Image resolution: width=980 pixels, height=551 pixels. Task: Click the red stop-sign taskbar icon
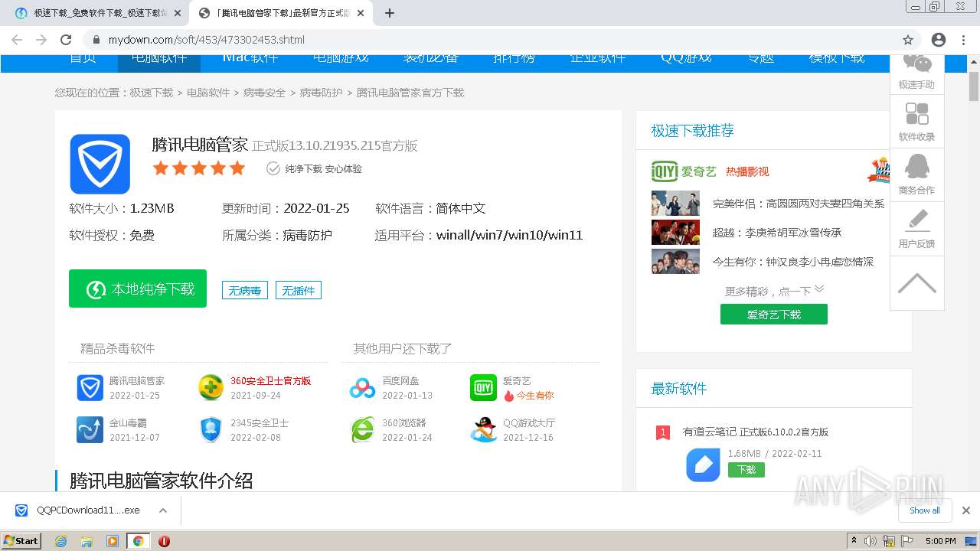[164, 541]
